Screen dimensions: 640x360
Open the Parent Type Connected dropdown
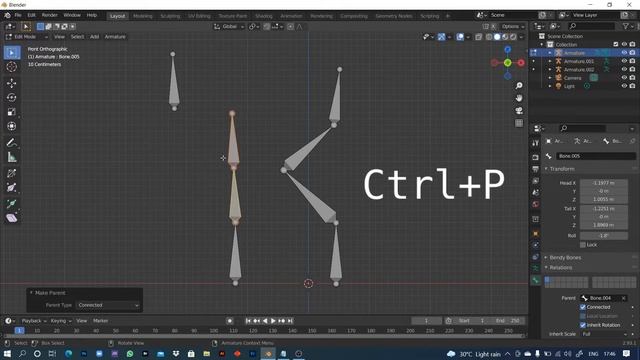click(x=109, y=305)
